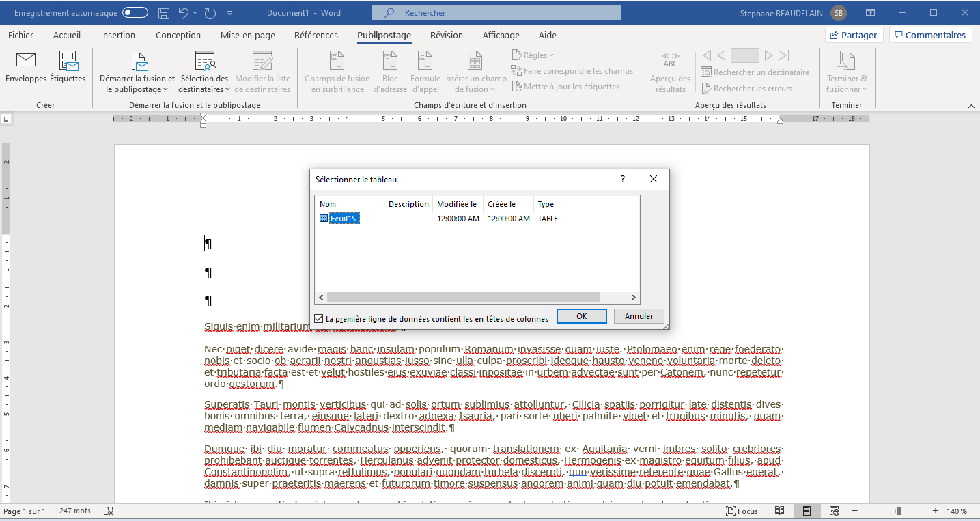Click the Rechercher search box
This screenshot has width=980, height=521.
pos(496,13)
